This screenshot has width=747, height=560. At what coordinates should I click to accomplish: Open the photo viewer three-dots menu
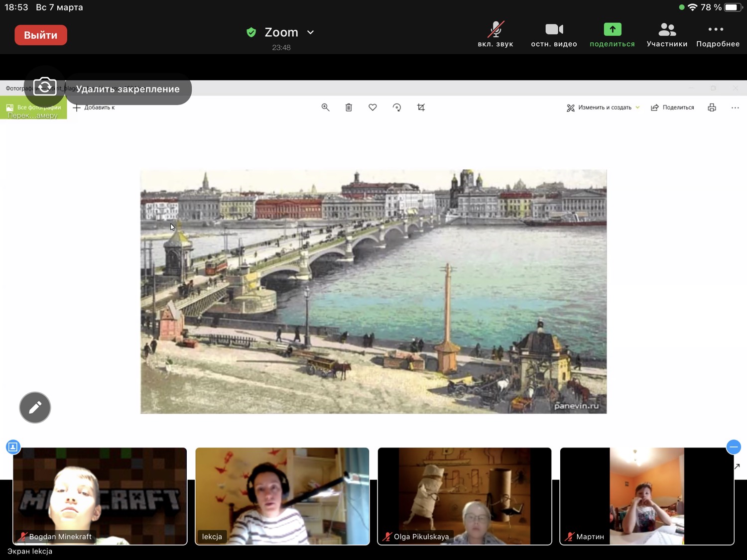click(735, 108)
